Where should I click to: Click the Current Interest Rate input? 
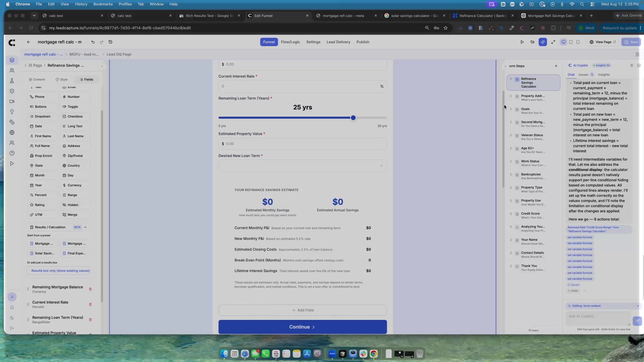point(302,86)
